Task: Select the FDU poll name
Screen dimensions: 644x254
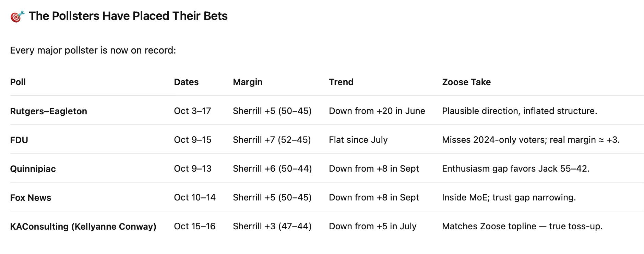Action: coord(19,140)
